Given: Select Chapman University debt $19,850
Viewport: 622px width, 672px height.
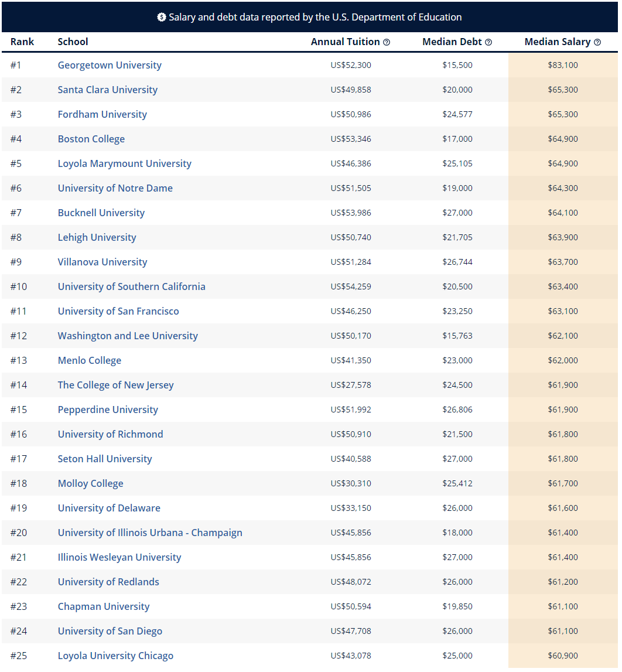Looking at the screenshot, I should (457, 606).
